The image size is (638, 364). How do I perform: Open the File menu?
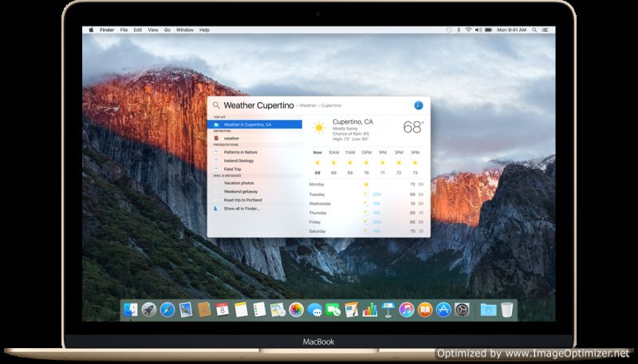click(124, 29)
